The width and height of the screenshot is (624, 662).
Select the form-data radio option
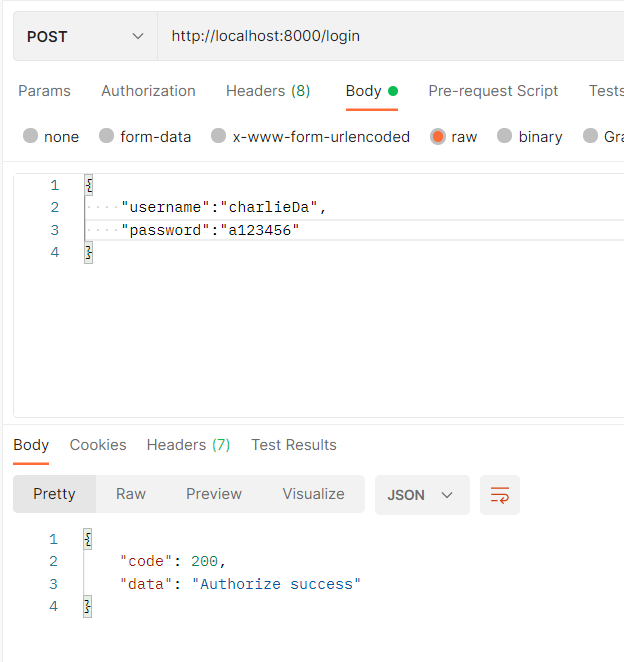tap(107, 137)
